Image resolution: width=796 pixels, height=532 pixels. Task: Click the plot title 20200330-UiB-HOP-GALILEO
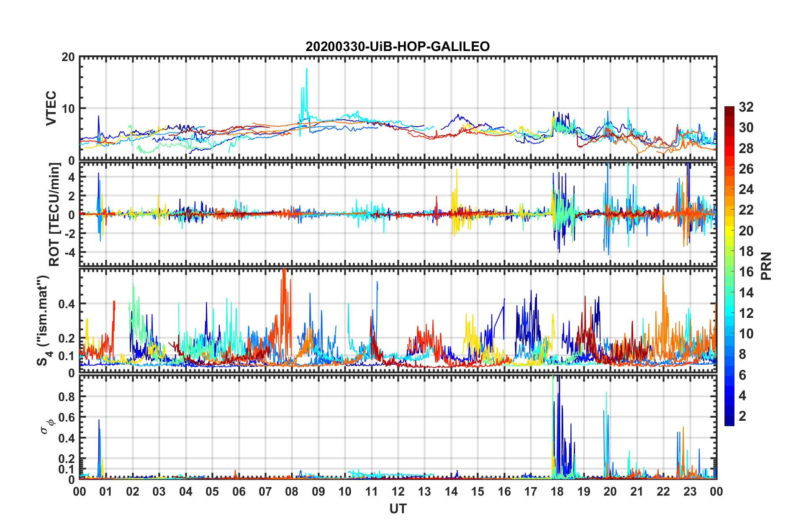coord(397,46)
